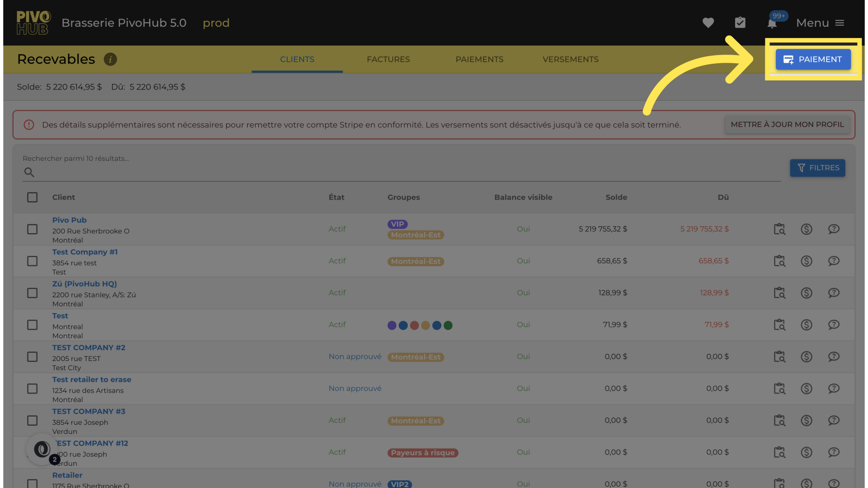Check the Pivo Pub row checkbox
The image size is (868, 488).
pyautogui.click(x=32, y=230)
